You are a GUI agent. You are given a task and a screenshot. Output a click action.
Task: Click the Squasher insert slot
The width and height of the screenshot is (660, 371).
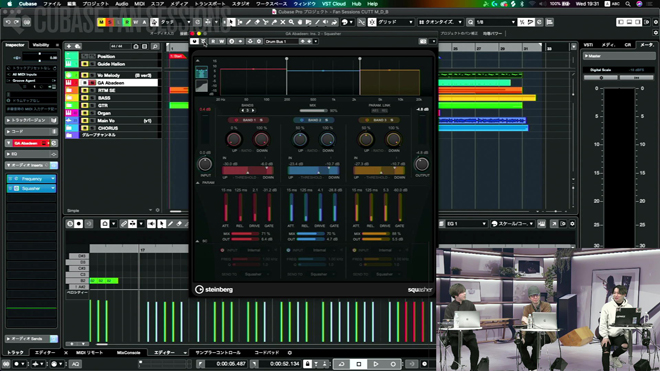[x=31, y=188]
